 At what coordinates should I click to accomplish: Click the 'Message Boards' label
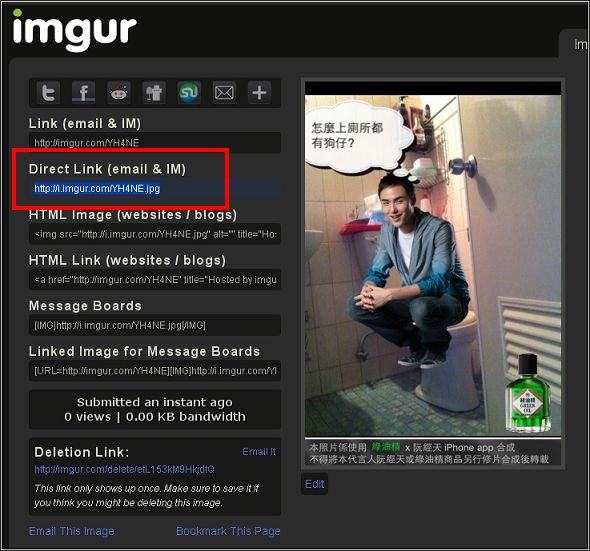(x=85, y=306)
